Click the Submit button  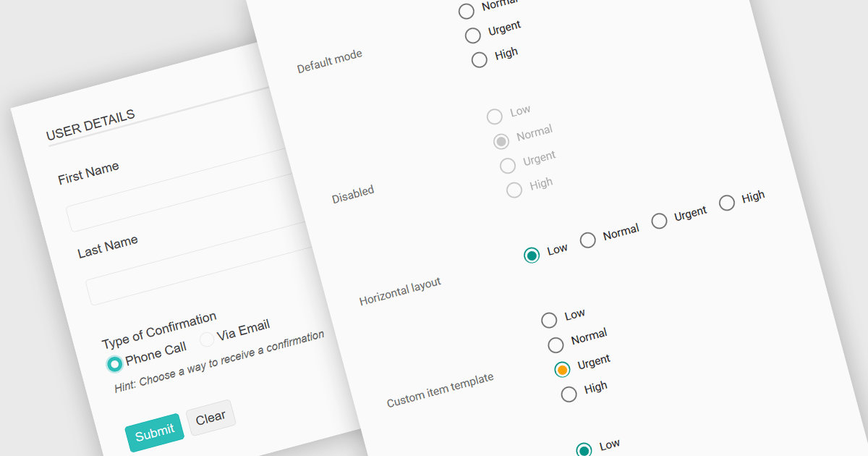155,433
